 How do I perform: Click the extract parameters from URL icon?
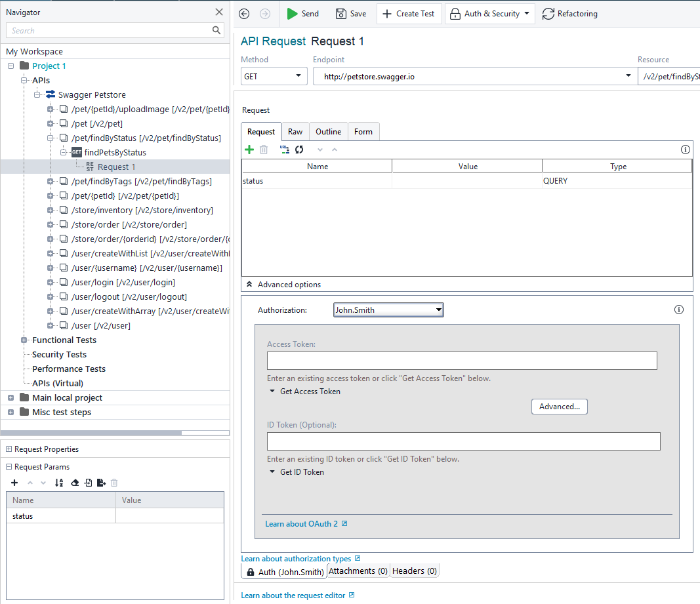point(284,150)
